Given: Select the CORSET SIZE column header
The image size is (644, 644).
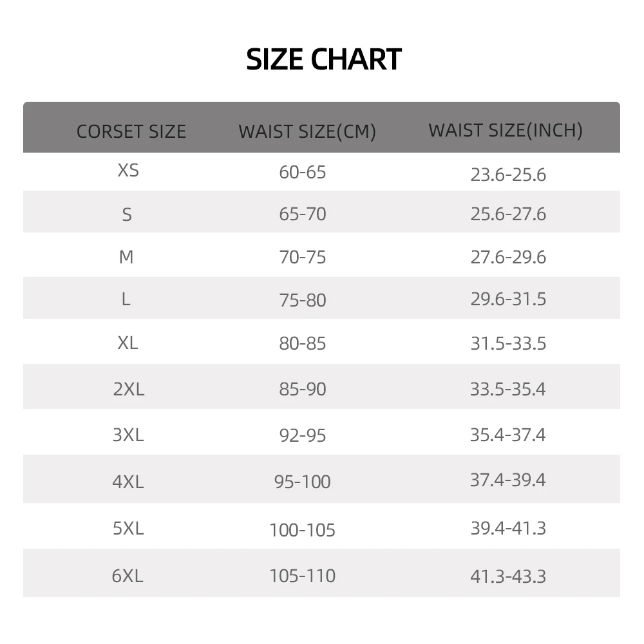Looking at the screenshot, I should click(131, 131).
